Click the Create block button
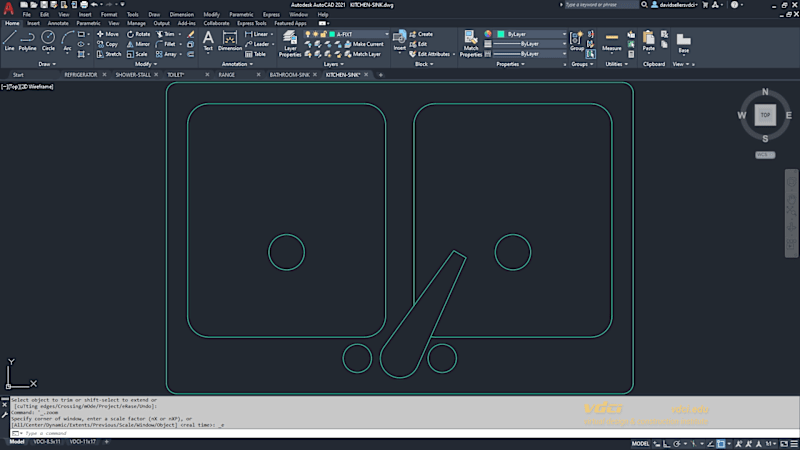Image resolution: width=800 pixels, height=450 pixels. point(421,34)
